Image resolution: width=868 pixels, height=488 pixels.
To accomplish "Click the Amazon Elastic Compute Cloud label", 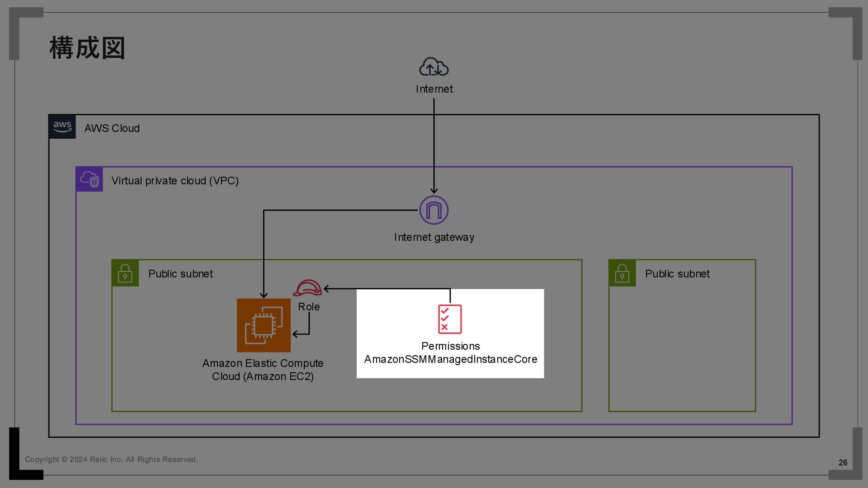I will click(x=263, y=370).
